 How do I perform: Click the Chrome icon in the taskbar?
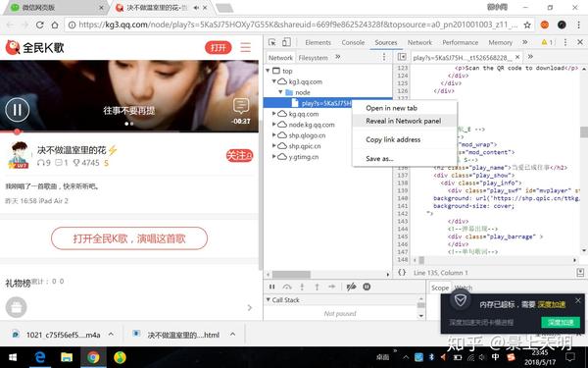(93, 357)
